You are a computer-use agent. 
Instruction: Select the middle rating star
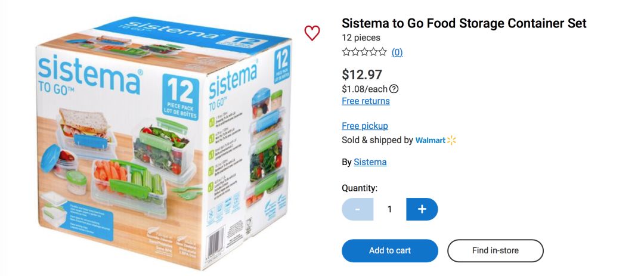coord(364,52)
